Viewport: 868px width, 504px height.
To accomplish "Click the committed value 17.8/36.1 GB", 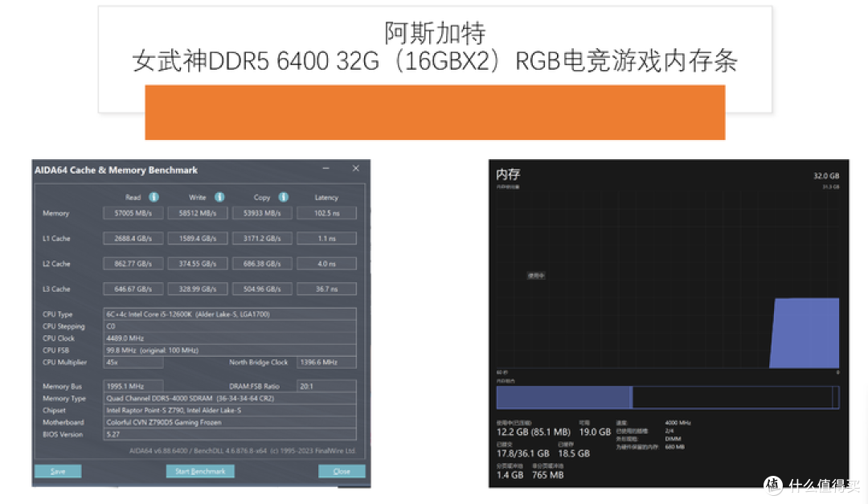I will tap(523, 453).
